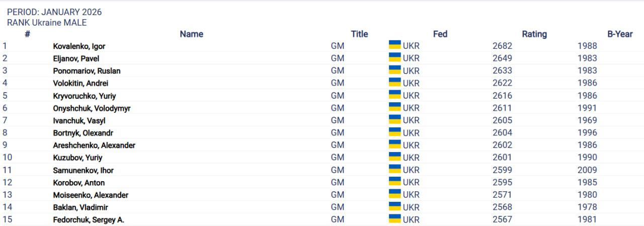Open Ponomariov, Ruslan player profile
The width and height of the screenshot is (644, 226).
pos(87,71)
